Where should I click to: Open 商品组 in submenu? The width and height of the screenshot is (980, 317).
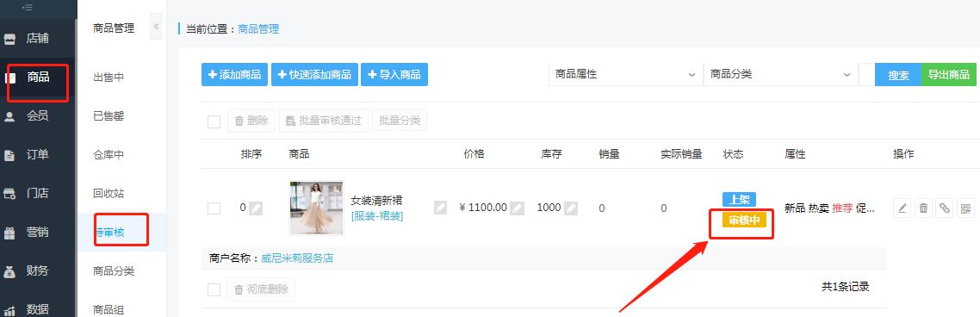(109, 309)
